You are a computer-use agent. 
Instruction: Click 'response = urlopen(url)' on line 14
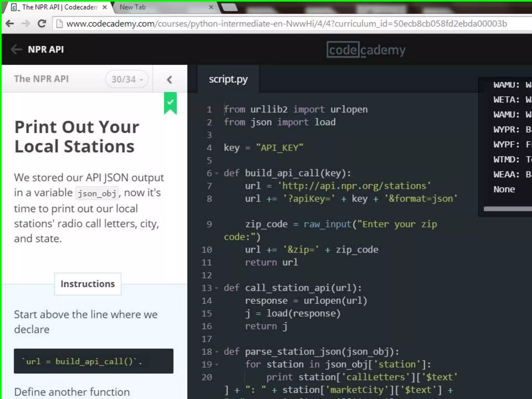[x=306, y=301]
